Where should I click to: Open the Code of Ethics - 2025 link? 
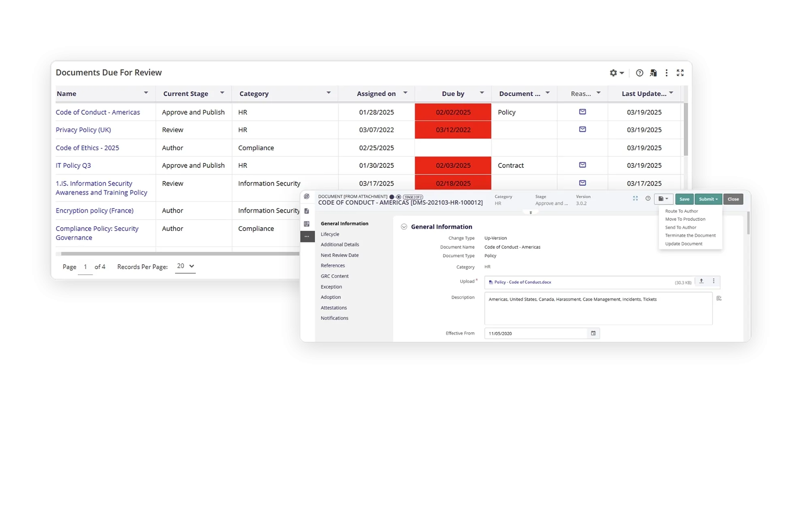pyautogui.click(x=87, y=147)
